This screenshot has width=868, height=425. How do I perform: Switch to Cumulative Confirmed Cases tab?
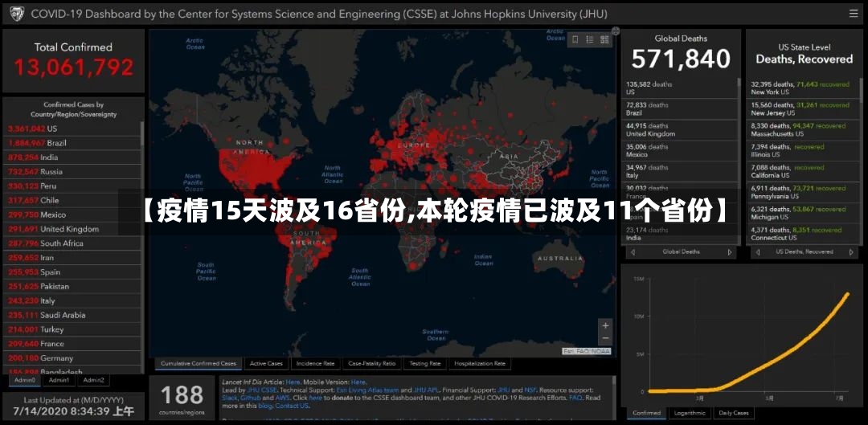click(199, 364)
